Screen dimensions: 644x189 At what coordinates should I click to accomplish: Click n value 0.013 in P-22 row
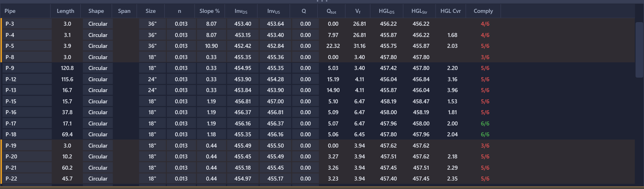[181, 179]
